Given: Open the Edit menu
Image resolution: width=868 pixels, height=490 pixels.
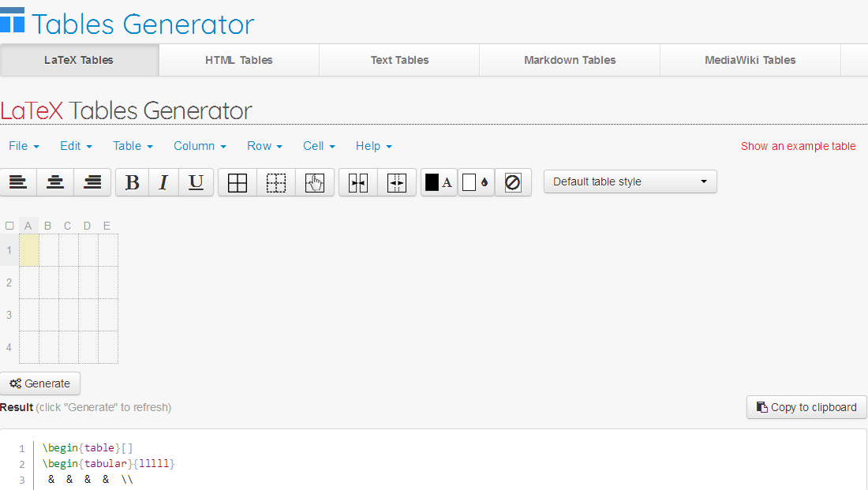Looking at the screenshot, I should point(76,146).
